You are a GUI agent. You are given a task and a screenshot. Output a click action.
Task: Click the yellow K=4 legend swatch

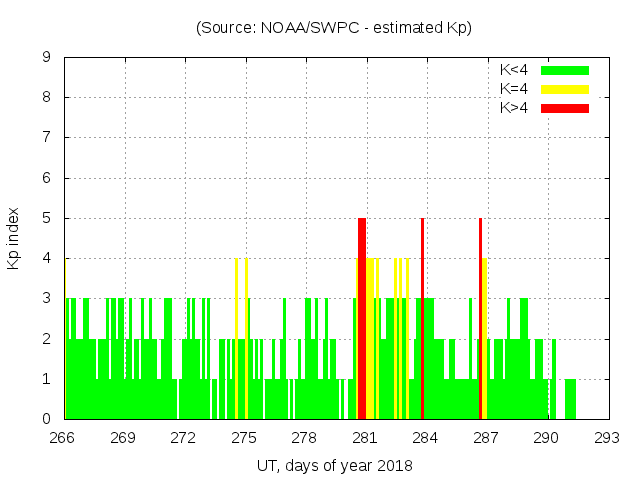point(565,89)
